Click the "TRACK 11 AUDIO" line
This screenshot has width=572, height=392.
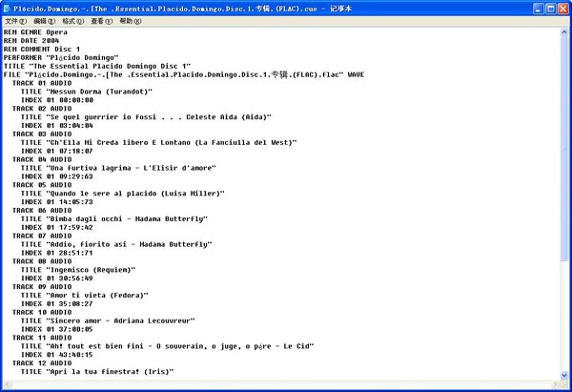(42, 338)
